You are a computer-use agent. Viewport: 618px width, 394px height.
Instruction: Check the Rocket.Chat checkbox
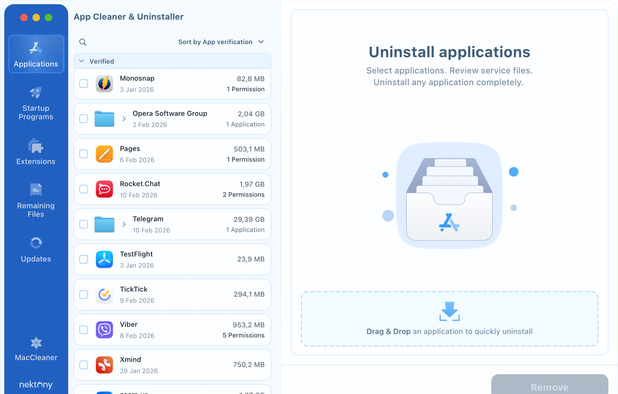[84, 189]
